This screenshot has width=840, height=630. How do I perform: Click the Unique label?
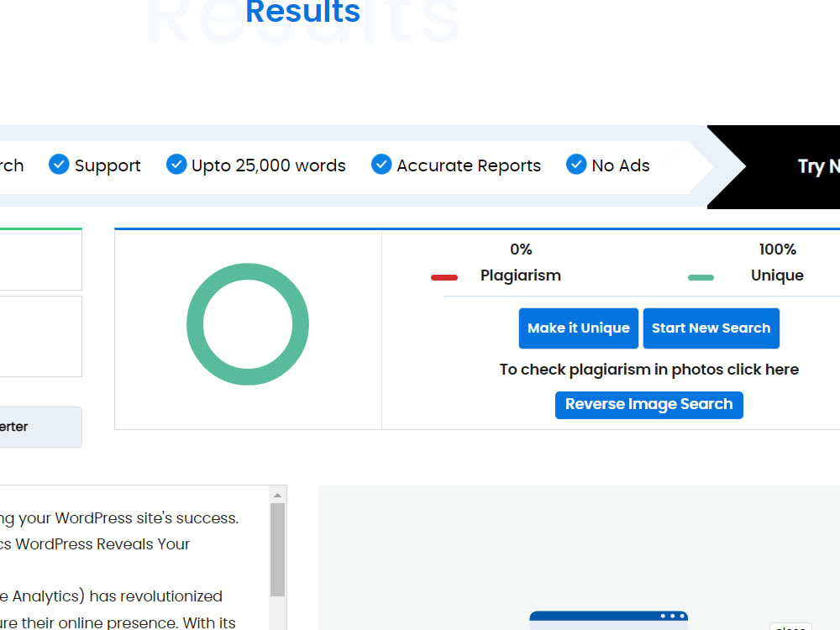click(777, 276)
